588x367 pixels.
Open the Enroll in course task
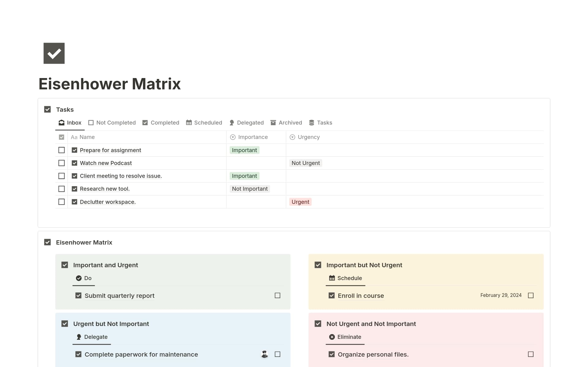[x=361, y=296]
